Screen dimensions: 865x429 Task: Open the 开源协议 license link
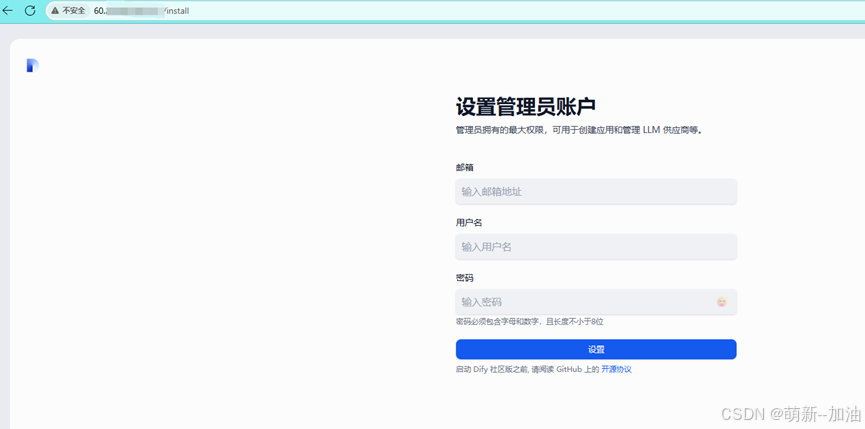point(616,369)
